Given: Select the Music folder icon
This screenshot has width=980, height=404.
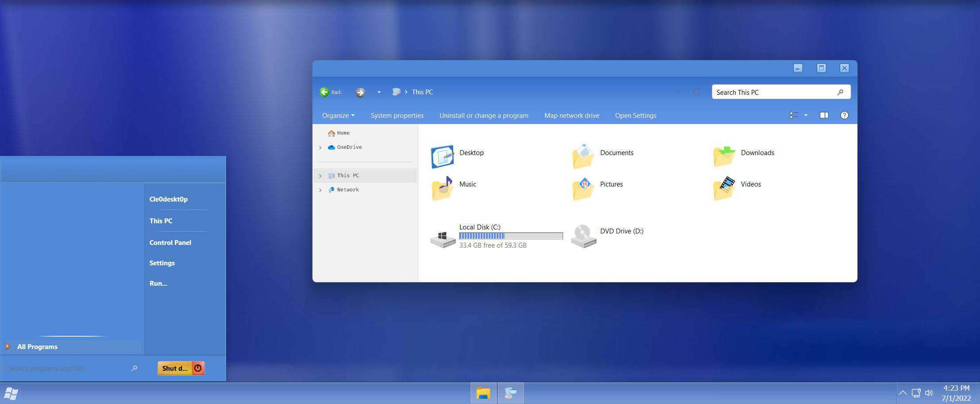Looking at the screenshot, I should coord(442,188).
